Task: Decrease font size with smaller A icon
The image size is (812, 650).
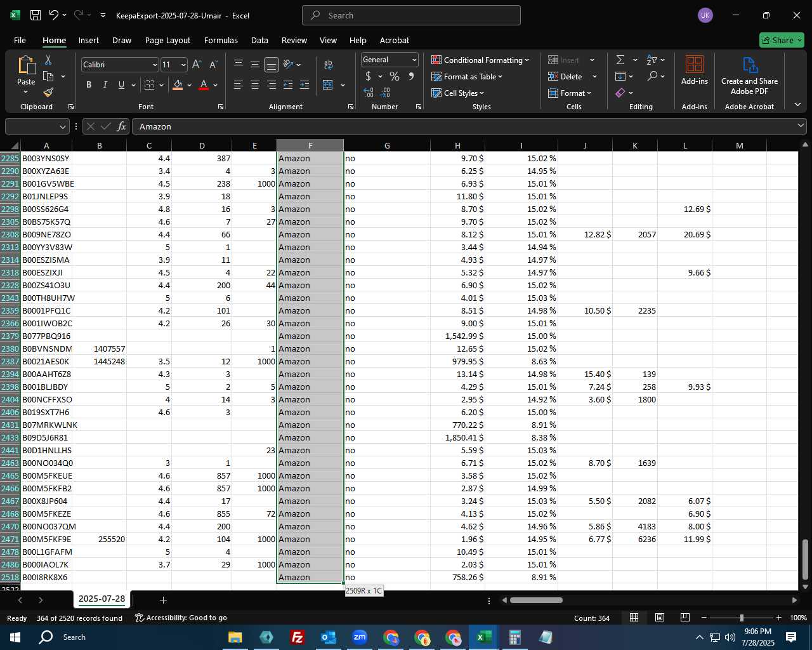Action: (x=213, y=65)
